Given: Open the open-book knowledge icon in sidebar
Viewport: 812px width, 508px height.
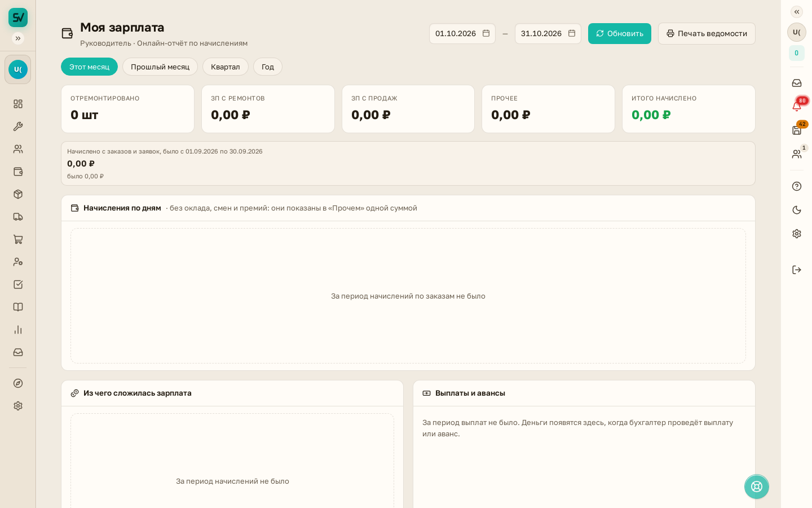Looking at the screenshot, I should (18, 307).
